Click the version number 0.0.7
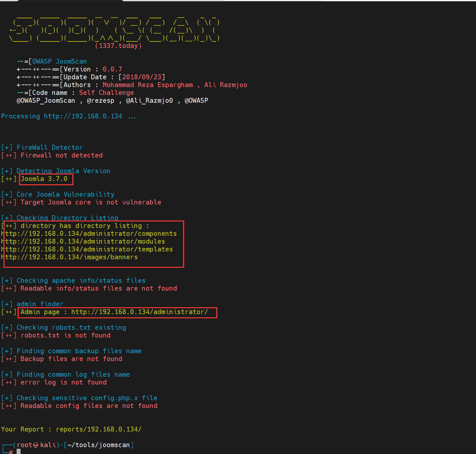The image size is (476, 454). pyautogui.click(x=112, y=69)
